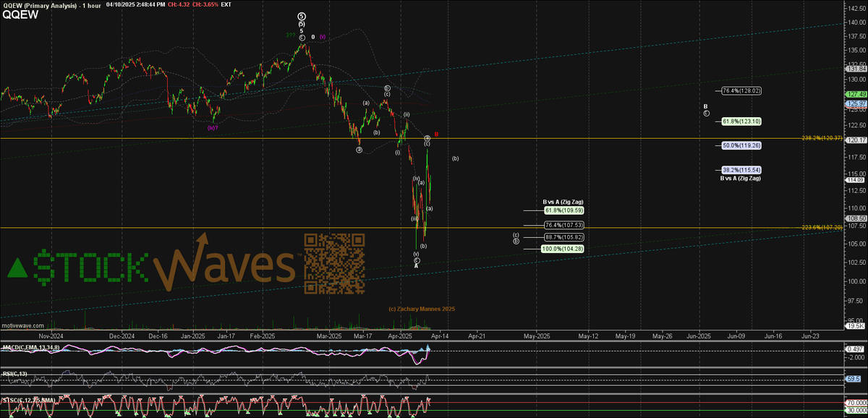Click Jun-16 on the time axis
The image size is (868, 418).
click(773, 336)
